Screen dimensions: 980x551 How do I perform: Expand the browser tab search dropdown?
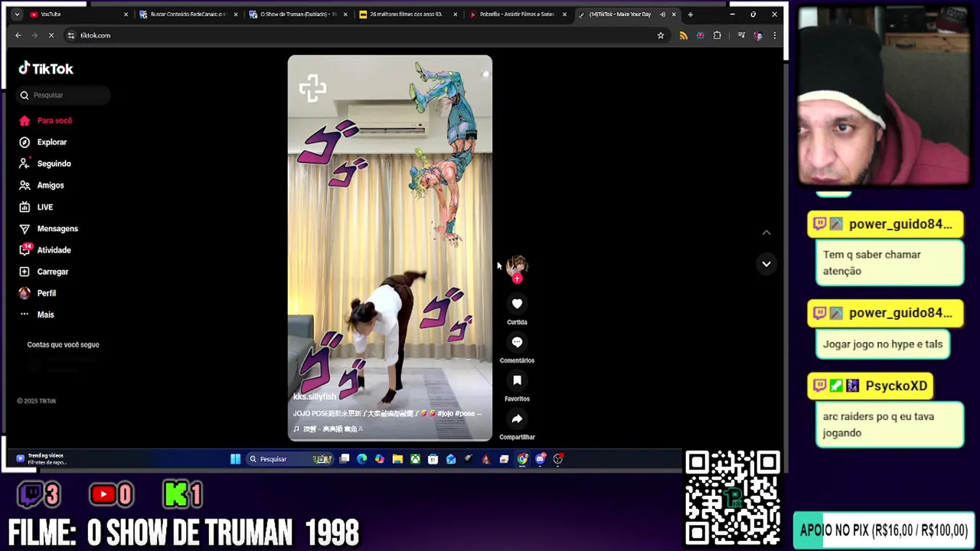(x=16, y=15)
